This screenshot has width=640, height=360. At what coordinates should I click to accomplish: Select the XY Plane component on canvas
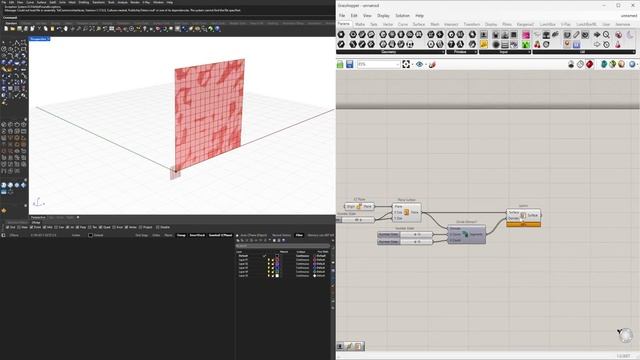[x=359, y=207]
